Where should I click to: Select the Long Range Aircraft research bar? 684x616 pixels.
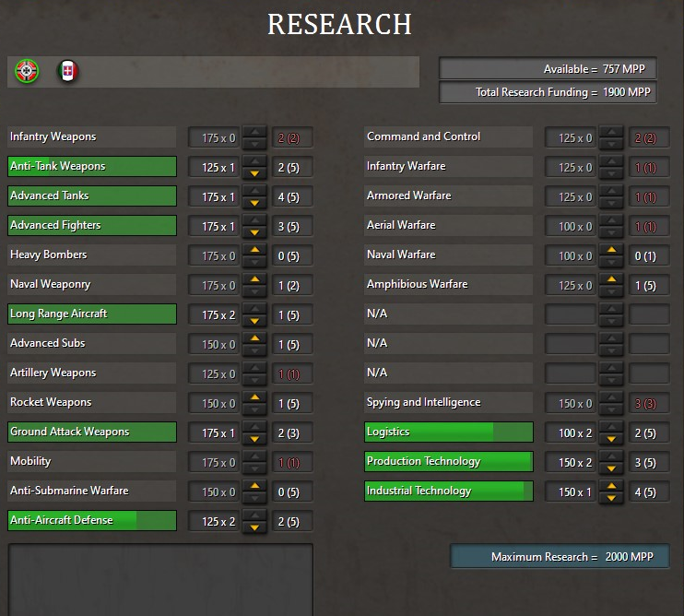coord(92,314)
